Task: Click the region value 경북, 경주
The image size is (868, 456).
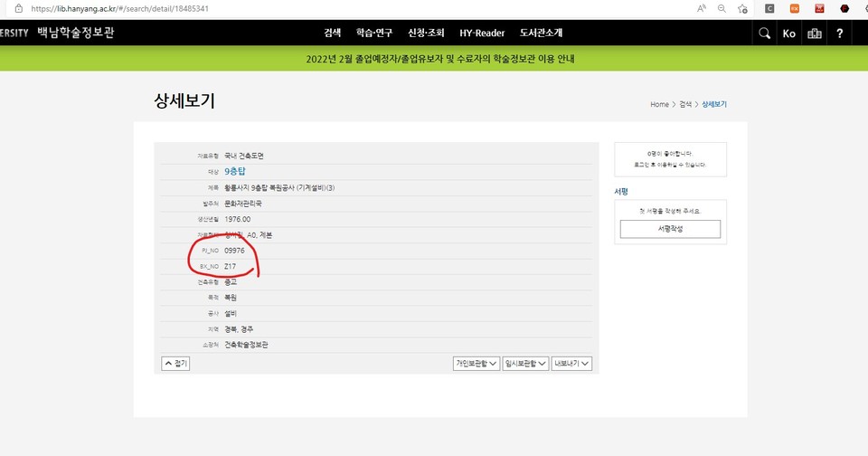Action: [239, 329]
